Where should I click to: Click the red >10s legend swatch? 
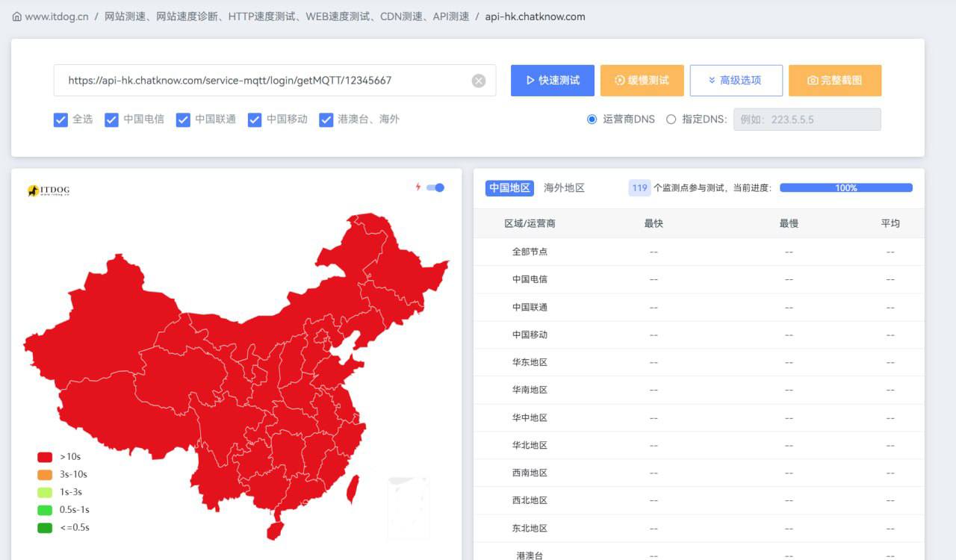coord(45,457)
